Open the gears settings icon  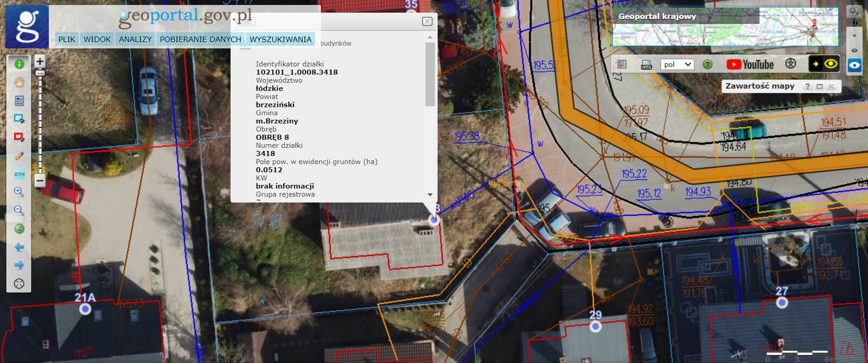855,12
